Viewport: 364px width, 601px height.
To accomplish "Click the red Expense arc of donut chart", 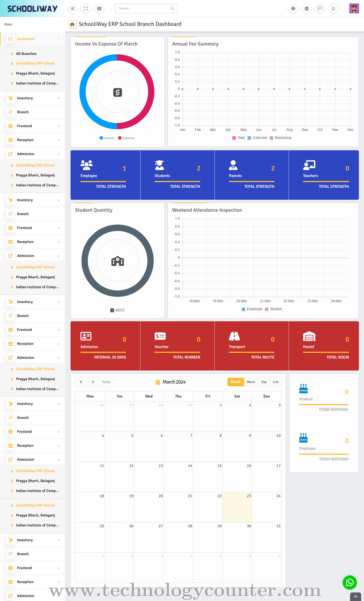I will point(151,92).
